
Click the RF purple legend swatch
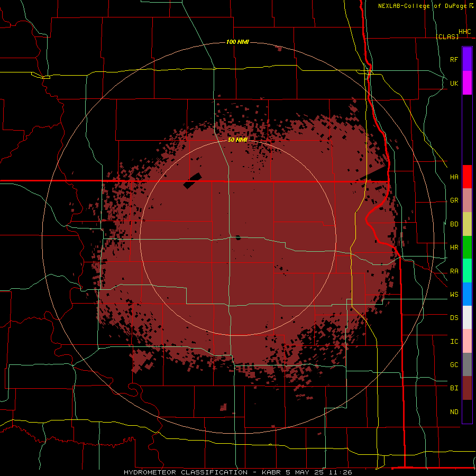click(467, 59)
